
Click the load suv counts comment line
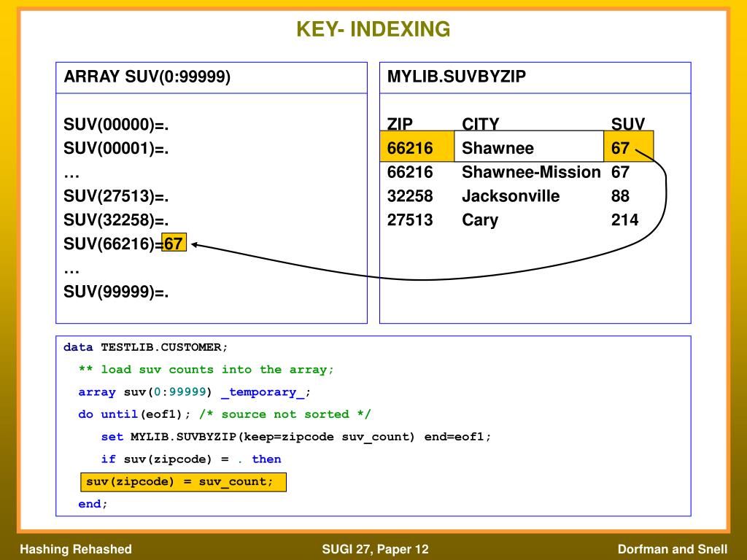click(x=206, y=370)
